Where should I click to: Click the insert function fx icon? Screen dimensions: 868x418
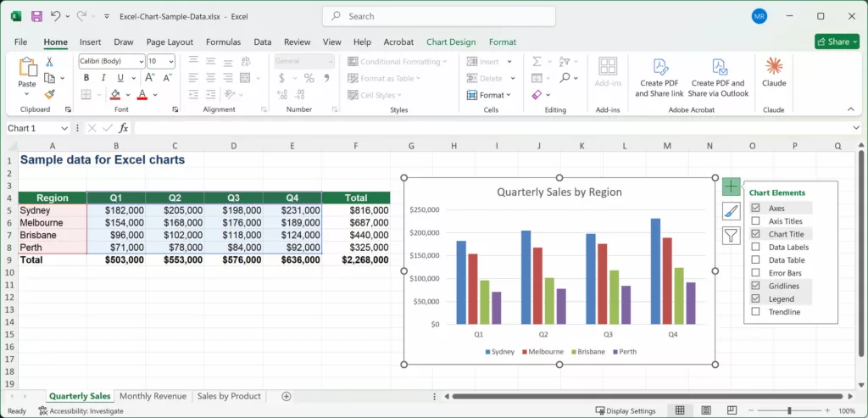point(124,128)
